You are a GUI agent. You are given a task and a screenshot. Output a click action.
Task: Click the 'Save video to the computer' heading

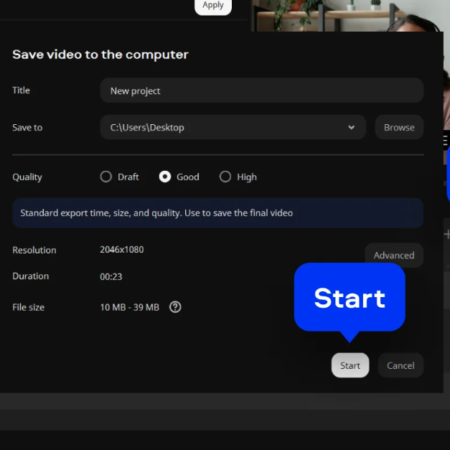(x=100, y=54)
